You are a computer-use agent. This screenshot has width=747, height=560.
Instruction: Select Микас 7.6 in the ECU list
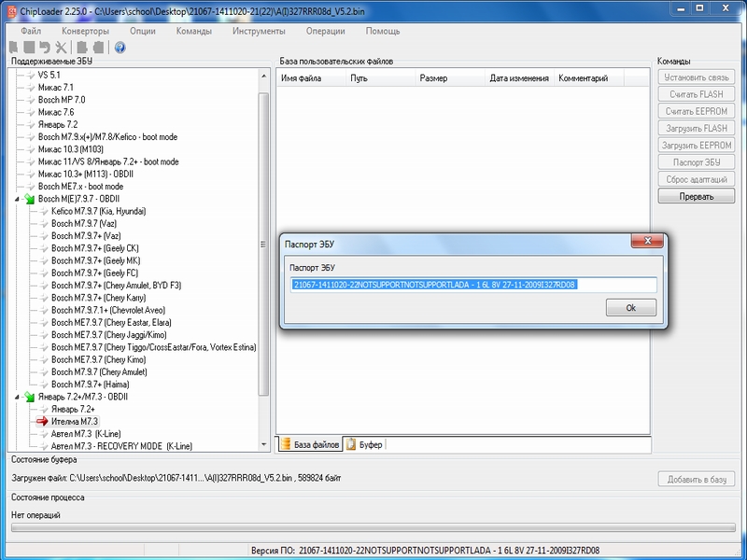[x=56, y=112]
